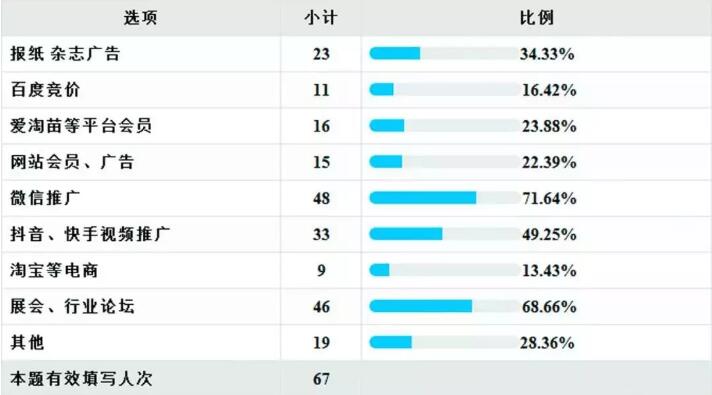This screenshot has height=395, width=712.
Task: Click the 比例 column header
Action: (x=536, y=18)
